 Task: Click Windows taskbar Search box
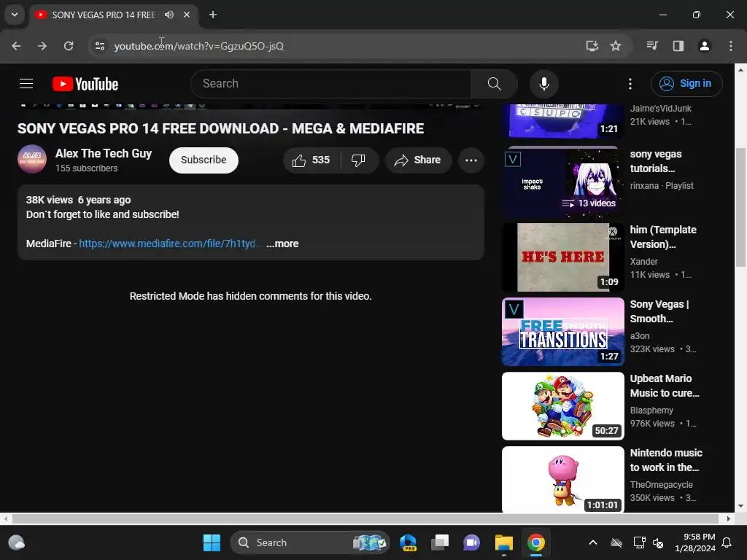[x=309, y=542]
